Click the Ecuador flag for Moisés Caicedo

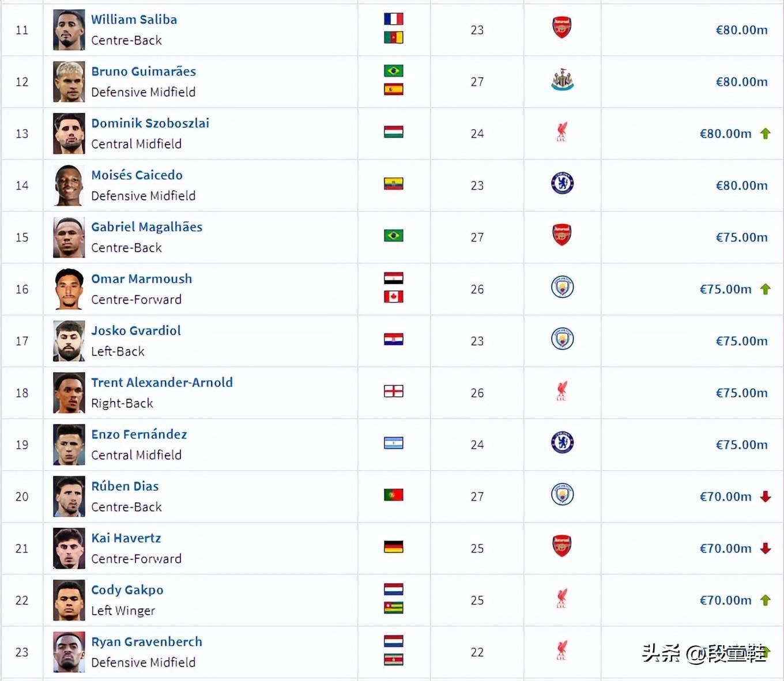pos(394,184)
